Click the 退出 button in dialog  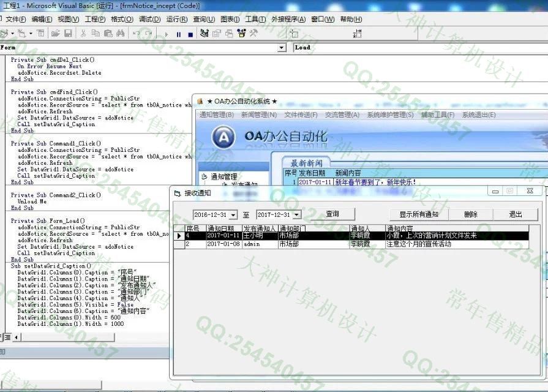(516, 214)
